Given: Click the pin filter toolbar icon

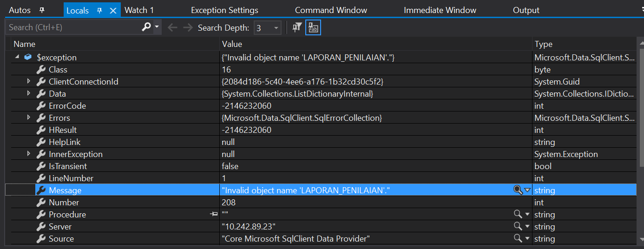Looking at the screenshot, I should [297, 27].
